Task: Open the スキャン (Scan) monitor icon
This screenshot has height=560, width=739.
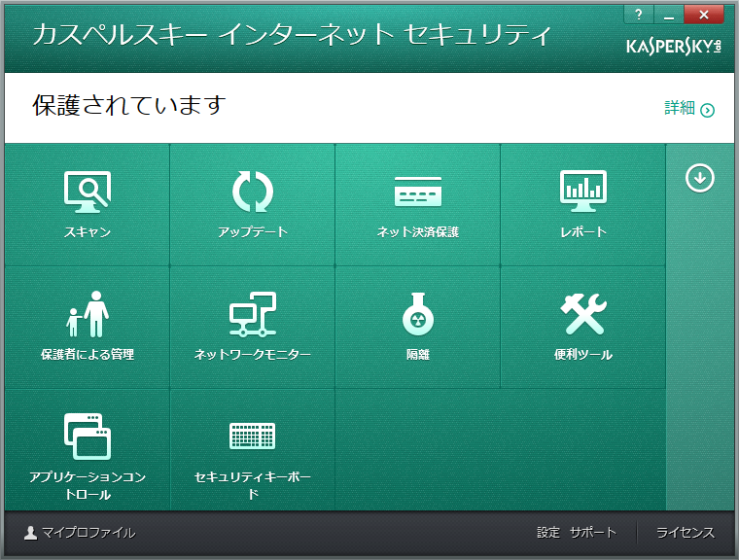Action: pyautogui.click(x=88, y=192)
